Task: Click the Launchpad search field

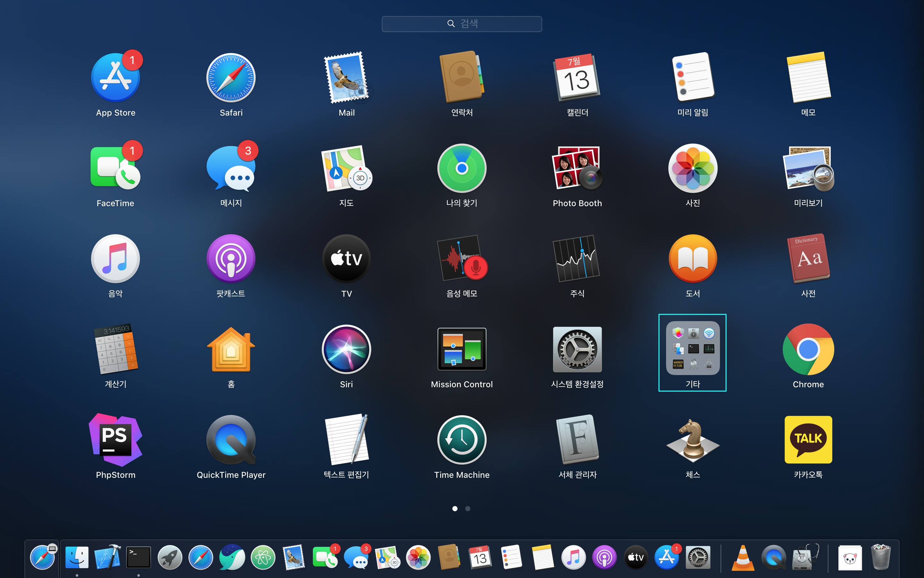Action: point(462,24)
